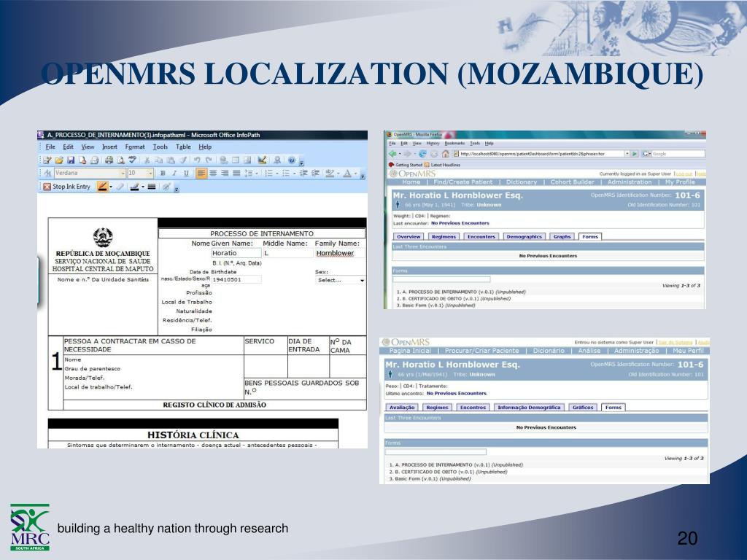The width and height of the screenshot is (747, 560).
Task: Click Procurar/Criar Paciente navigation link
Action: click(x=481, y=351)
